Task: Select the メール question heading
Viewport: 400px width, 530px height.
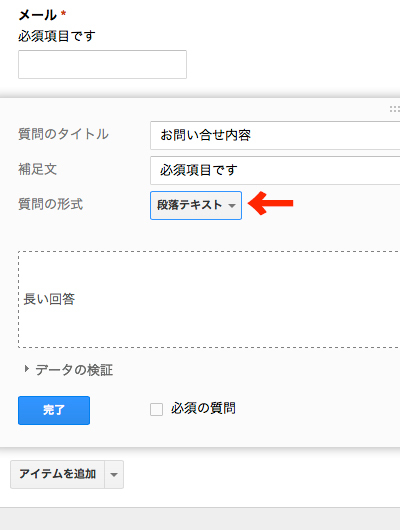Action: (x=38, y=15)
